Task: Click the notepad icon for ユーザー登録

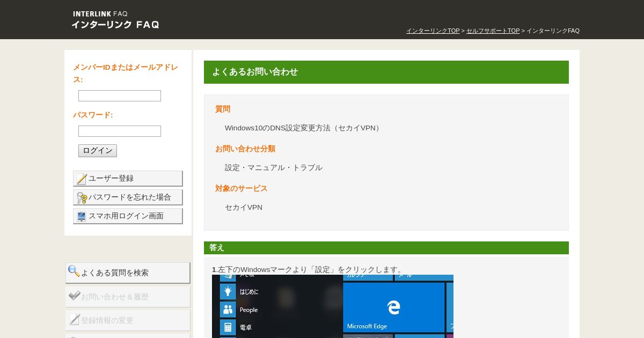Action: [82, 179]
